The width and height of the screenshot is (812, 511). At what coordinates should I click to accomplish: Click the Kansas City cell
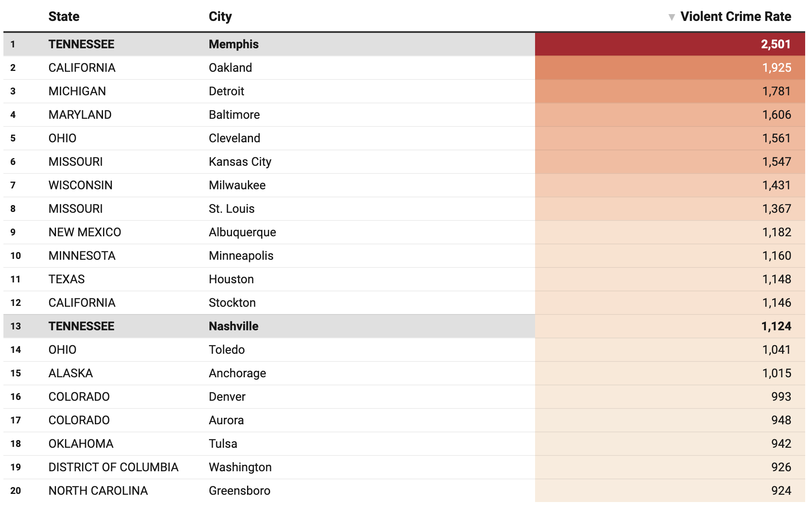pos(240,162)
